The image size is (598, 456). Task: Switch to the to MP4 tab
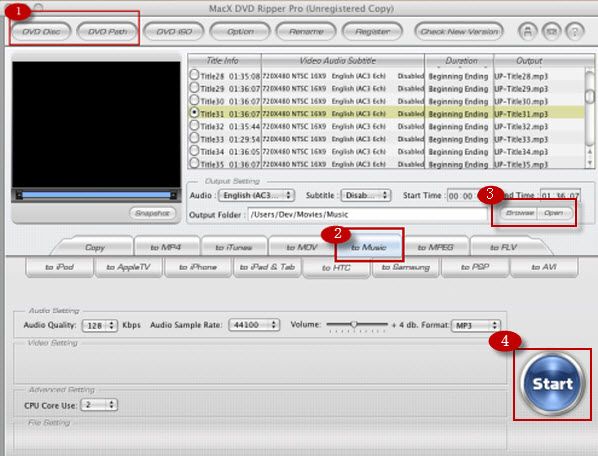pyautogui.click(x=166, y=247)
